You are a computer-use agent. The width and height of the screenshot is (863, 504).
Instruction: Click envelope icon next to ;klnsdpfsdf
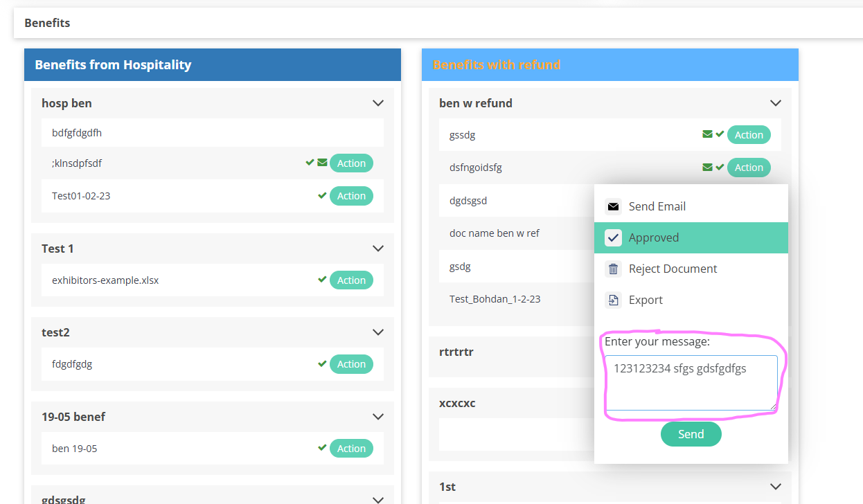click(x=322, y=163)
